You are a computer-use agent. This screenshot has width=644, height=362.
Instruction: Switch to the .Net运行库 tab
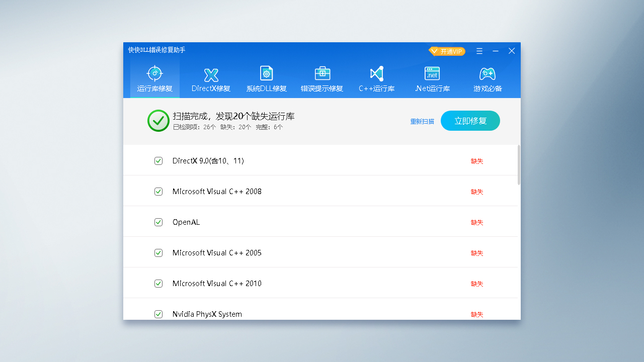(x=432, y=73)
